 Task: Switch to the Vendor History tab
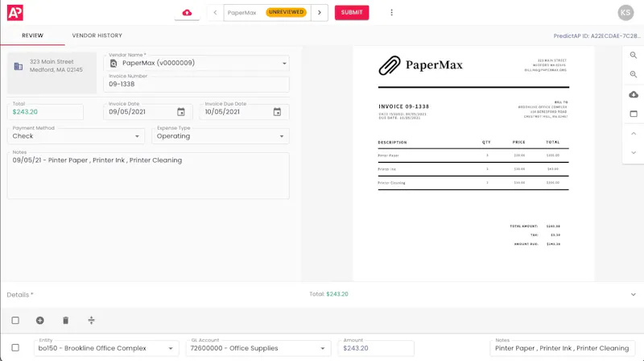97,35
